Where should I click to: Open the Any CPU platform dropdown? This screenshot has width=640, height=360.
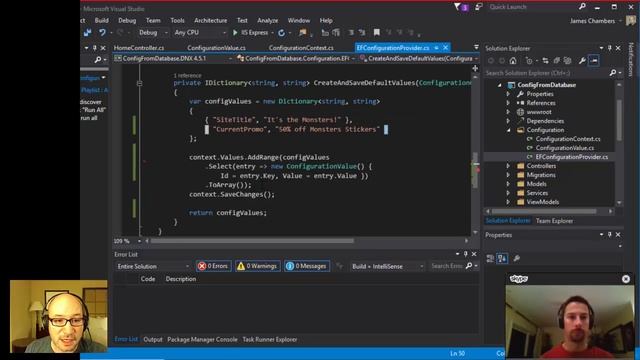(199, 32)
